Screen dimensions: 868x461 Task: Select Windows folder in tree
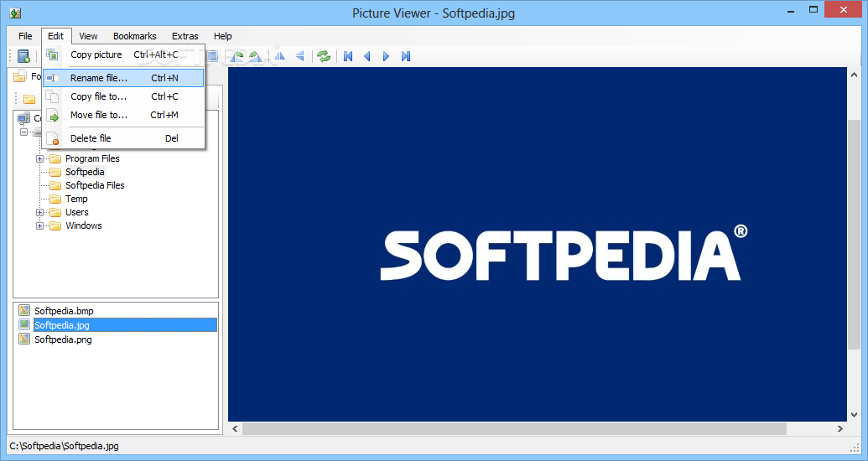(84, 225)
